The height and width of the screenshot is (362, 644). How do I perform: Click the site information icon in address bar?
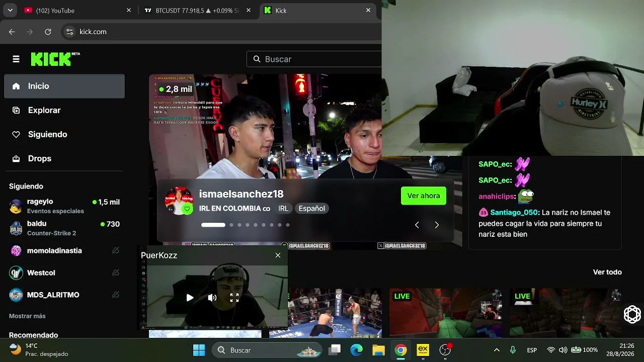(x=70, y=32)
